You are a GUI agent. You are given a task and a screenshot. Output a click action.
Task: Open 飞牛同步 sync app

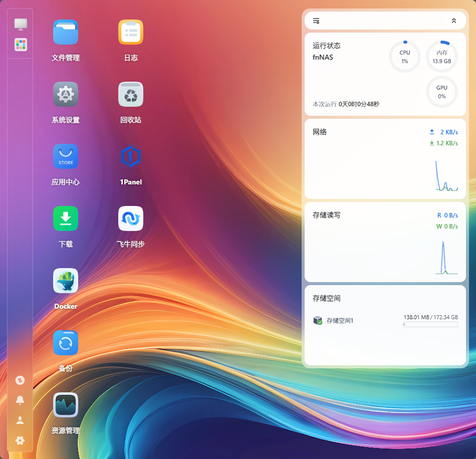[131, 218]
